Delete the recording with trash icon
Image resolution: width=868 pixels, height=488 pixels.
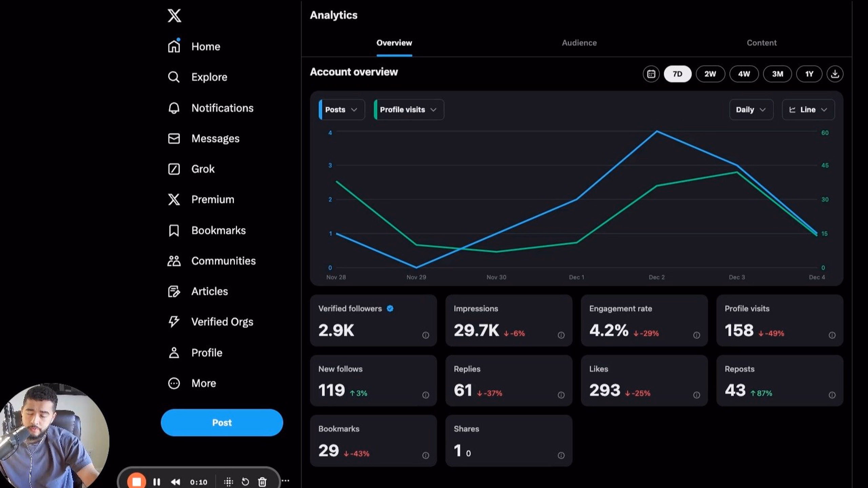point(262,482)
